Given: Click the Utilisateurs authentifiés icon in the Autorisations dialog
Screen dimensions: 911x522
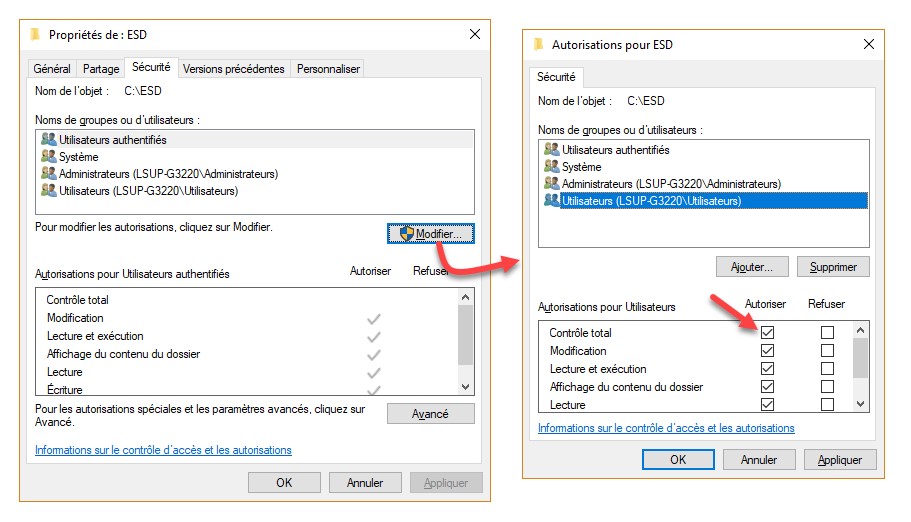Looking at the screenshot, I should [552, 150].
